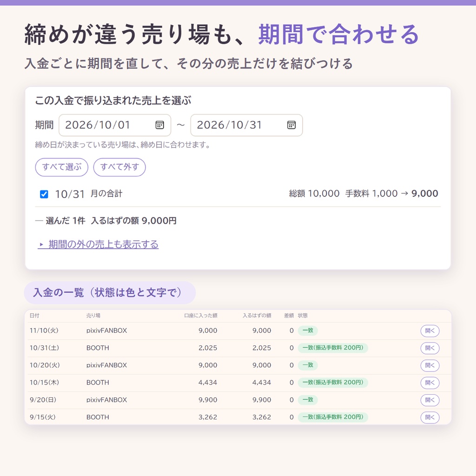Select the 入金の一覧 section heading pill
The height and width of the screenshot is (476, 476).
(x=110, y=293)
